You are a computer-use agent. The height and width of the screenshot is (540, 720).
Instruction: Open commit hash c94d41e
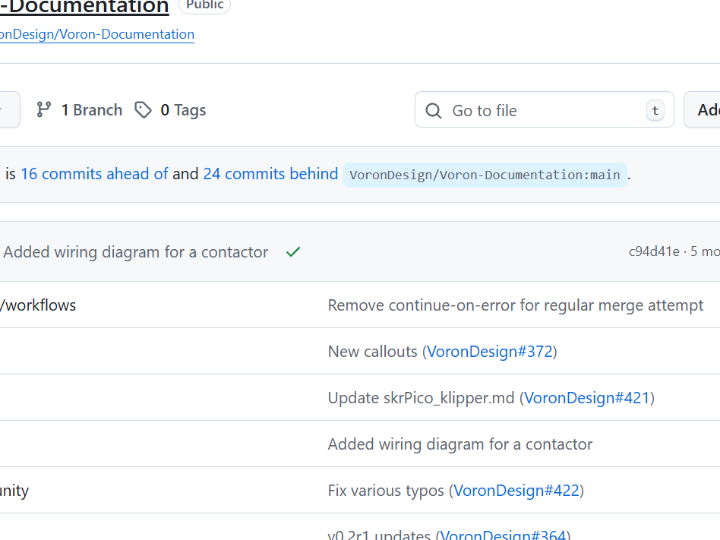(x=654, y=252)
